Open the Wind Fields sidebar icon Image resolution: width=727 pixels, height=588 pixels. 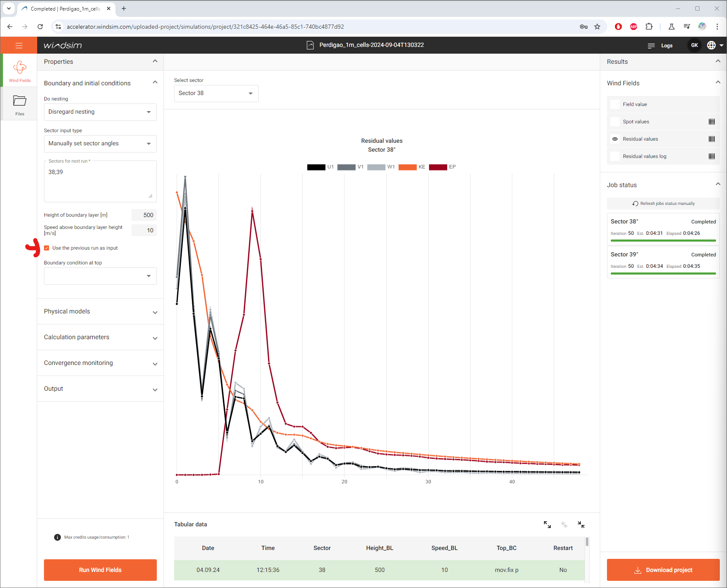click(x=19, y=71)
